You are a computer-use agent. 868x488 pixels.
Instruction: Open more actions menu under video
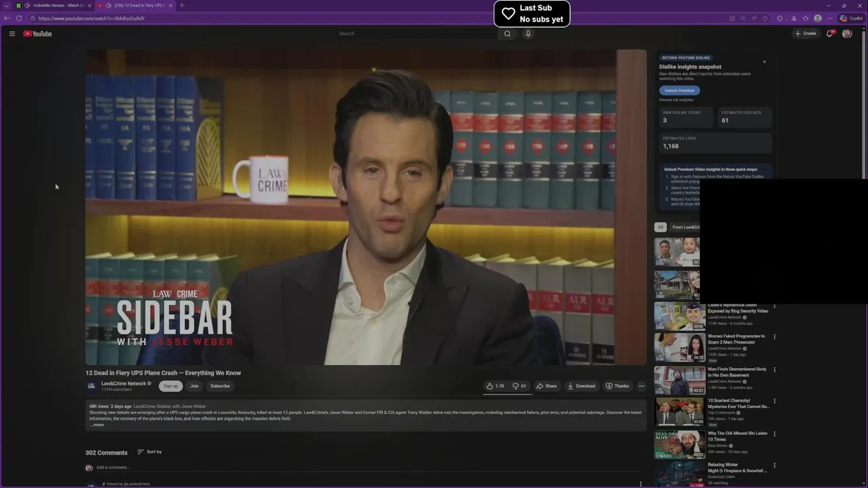coord(642,386)
